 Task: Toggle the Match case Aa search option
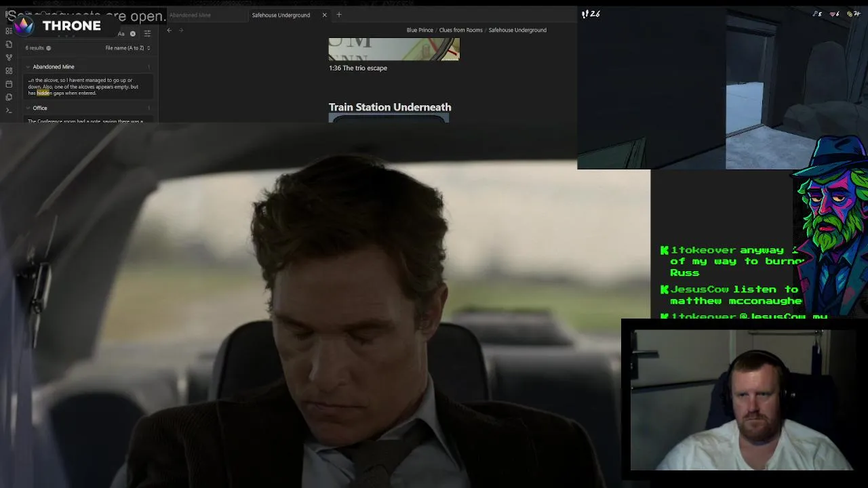(121, 34)
